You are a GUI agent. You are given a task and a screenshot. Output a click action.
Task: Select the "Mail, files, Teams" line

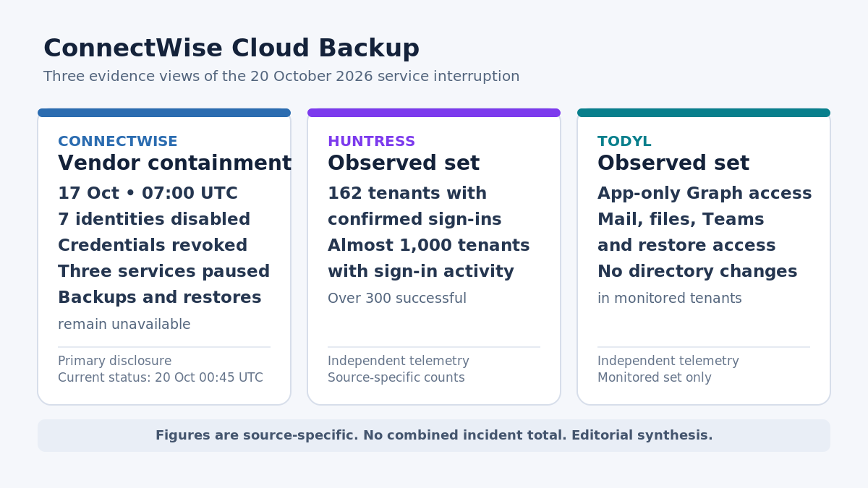(681, 220)
